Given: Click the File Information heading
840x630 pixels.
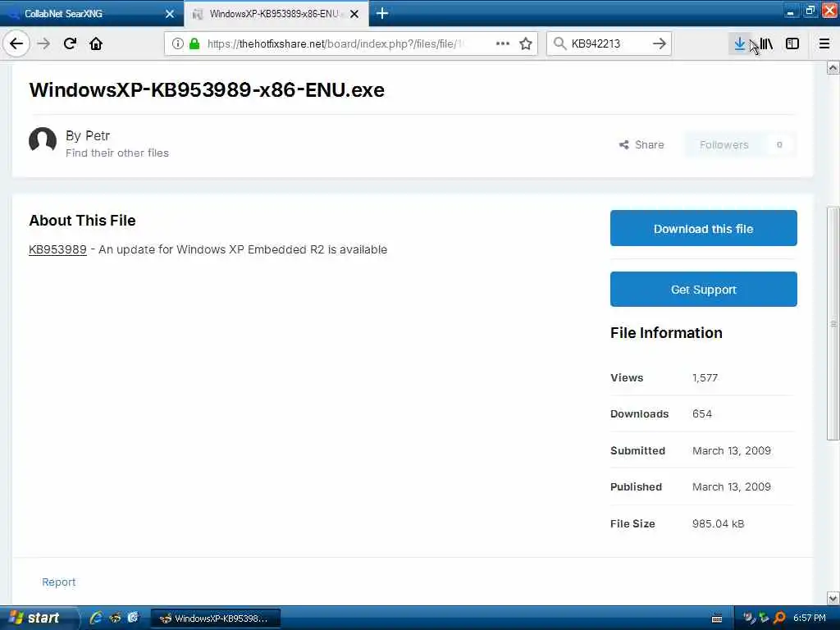Looking at the screenshot, I should [666, 333].
